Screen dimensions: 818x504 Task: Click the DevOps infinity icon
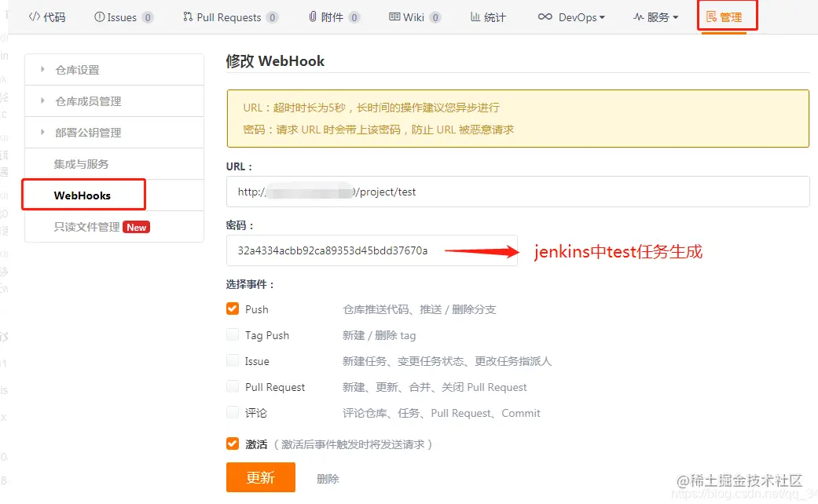point(545,16)
